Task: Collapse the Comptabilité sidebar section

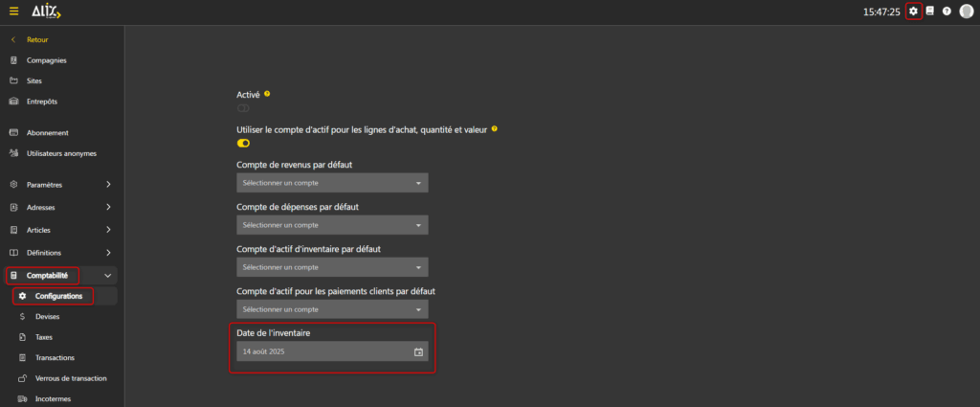Action: (x=107, y=276)
